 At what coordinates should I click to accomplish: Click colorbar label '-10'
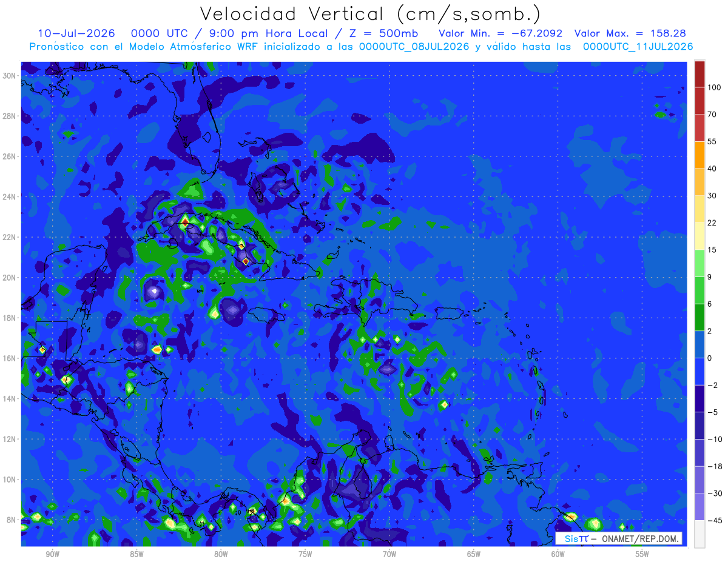click(x=715, y=439)
